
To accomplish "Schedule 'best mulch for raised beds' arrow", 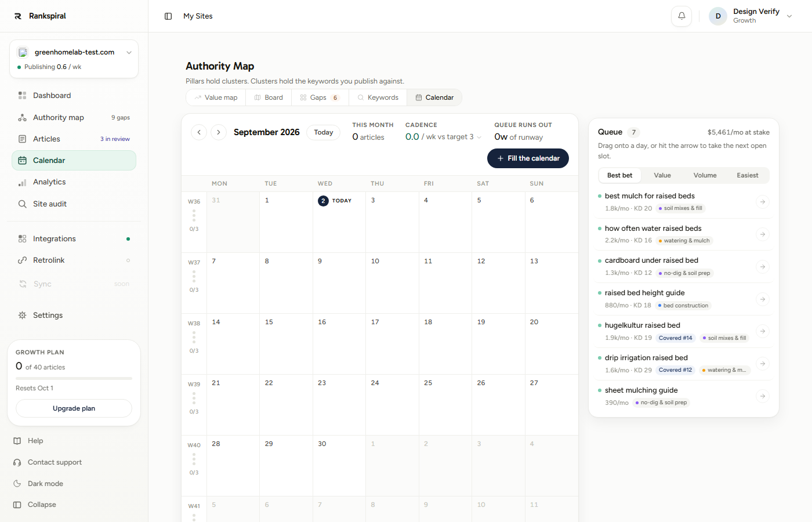I will tap(763, 202).
